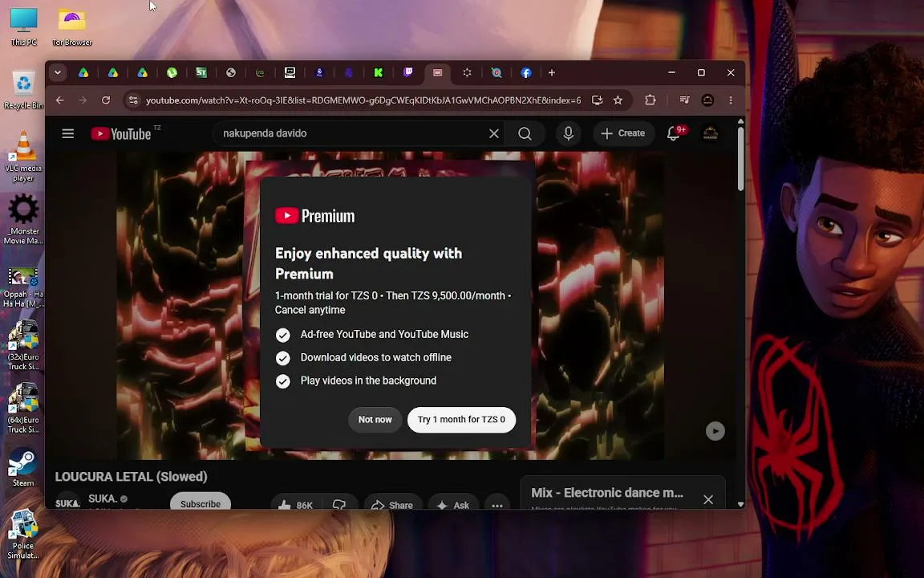The image size is (924, 578).
Task: Open the browser profile avatar
Action: point(707,100)
